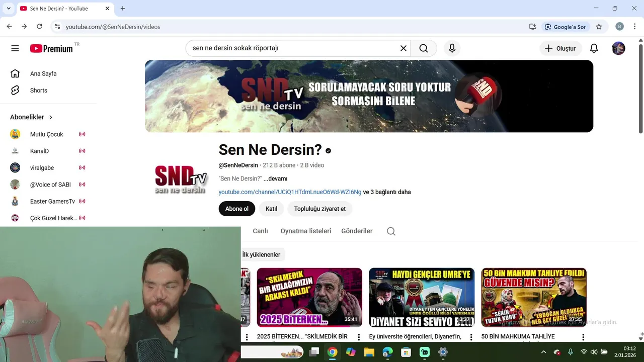Click the SND TV channel avatar
The width and height of the screenshot is (644, 362).
click(181, 178)
